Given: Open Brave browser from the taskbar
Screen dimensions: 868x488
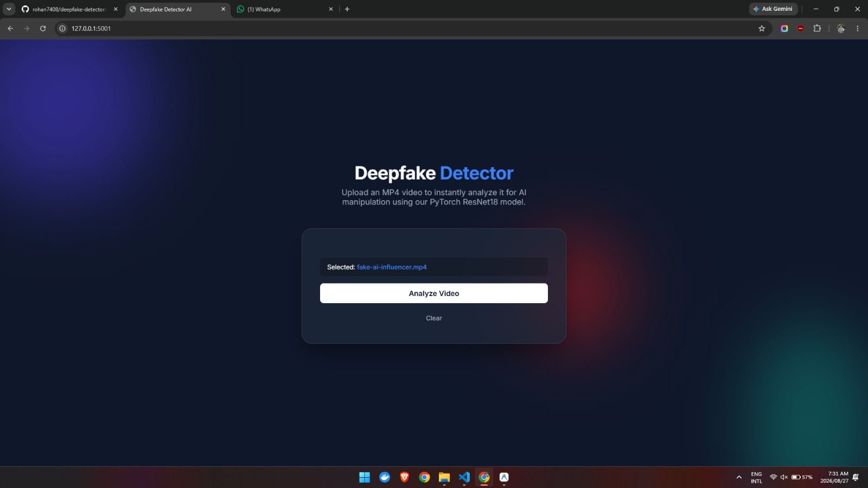Looking at the screenshot, I should tap(405, 477).
